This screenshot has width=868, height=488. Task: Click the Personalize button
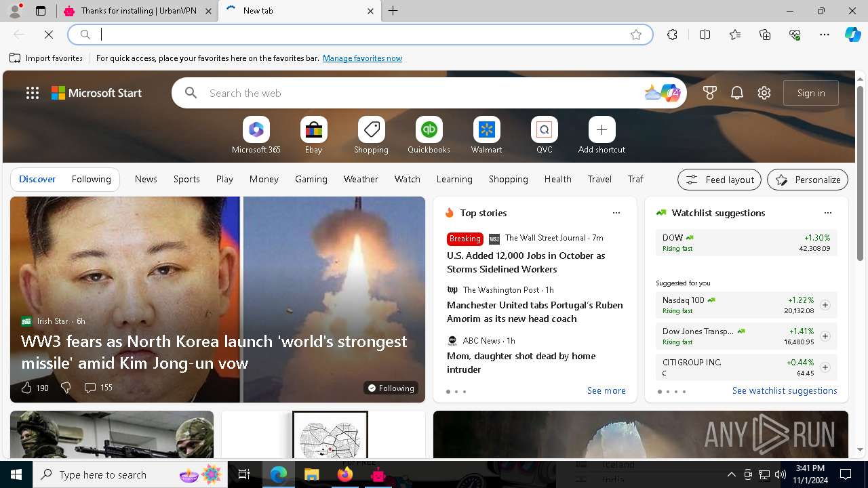coord(808,180)
